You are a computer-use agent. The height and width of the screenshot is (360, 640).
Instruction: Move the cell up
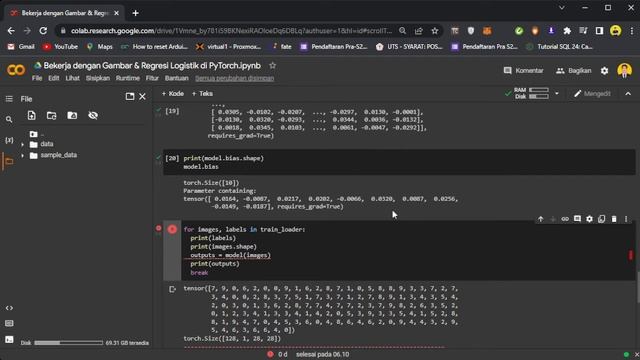(540, 219)
